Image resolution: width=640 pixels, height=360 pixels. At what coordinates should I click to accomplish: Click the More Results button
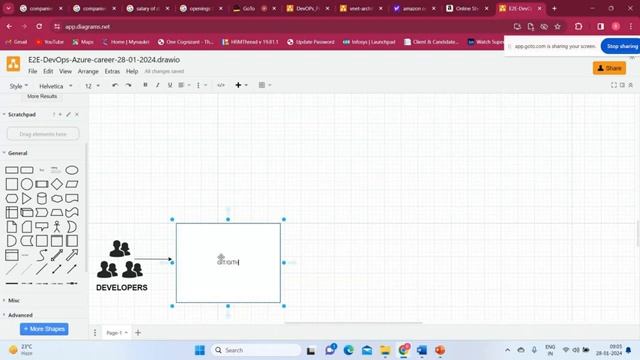(42, 96)
